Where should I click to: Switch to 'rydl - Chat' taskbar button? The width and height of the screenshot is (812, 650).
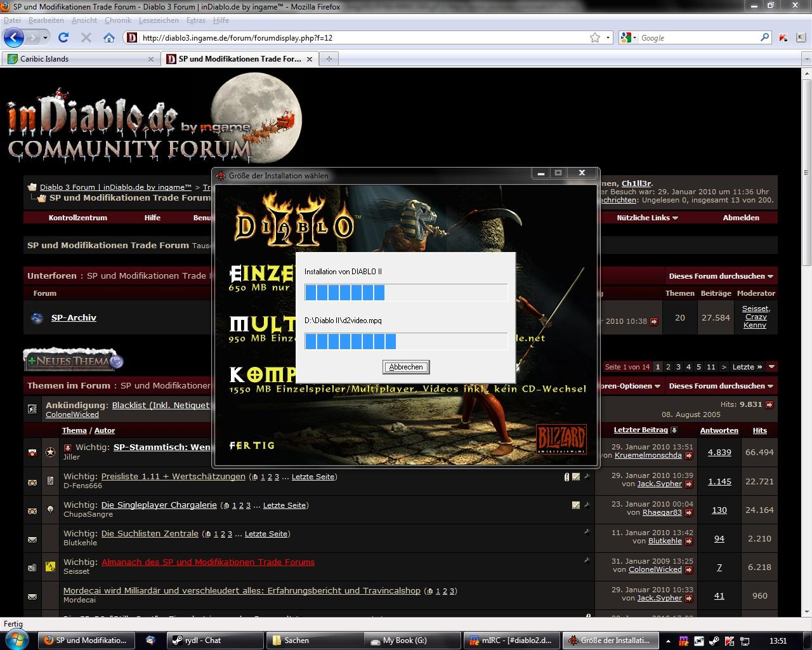point(215,640)
